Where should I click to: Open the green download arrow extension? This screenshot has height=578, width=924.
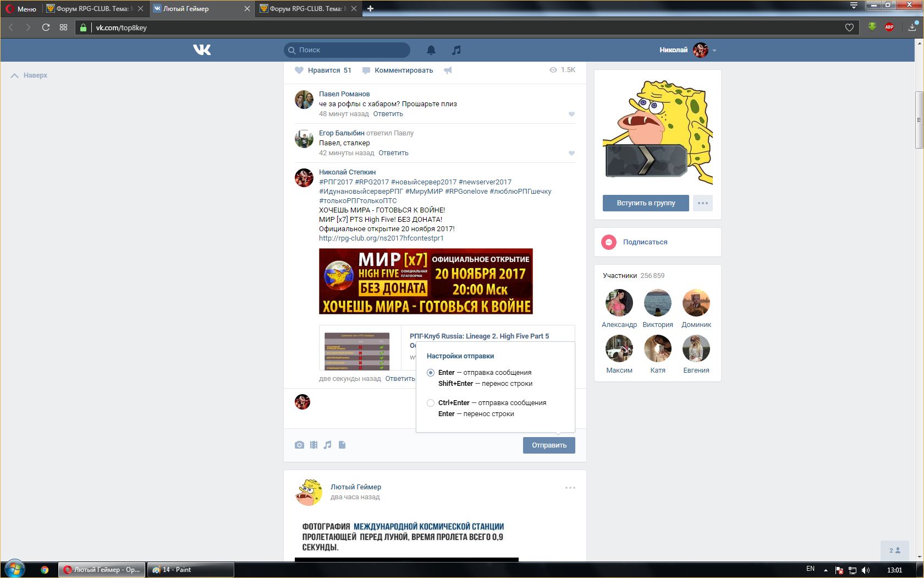pyautogui.click(x=872, y=27)
